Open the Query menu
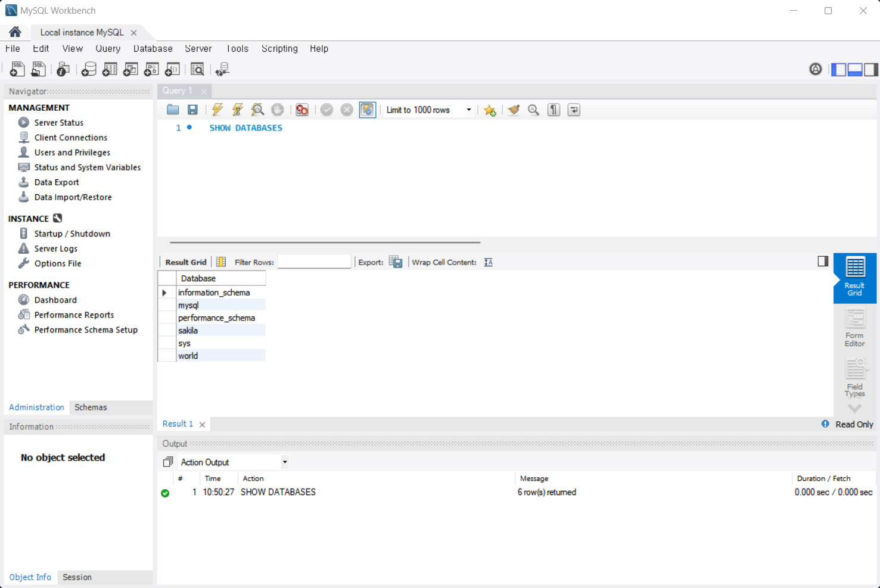 [x=108, y=49]
